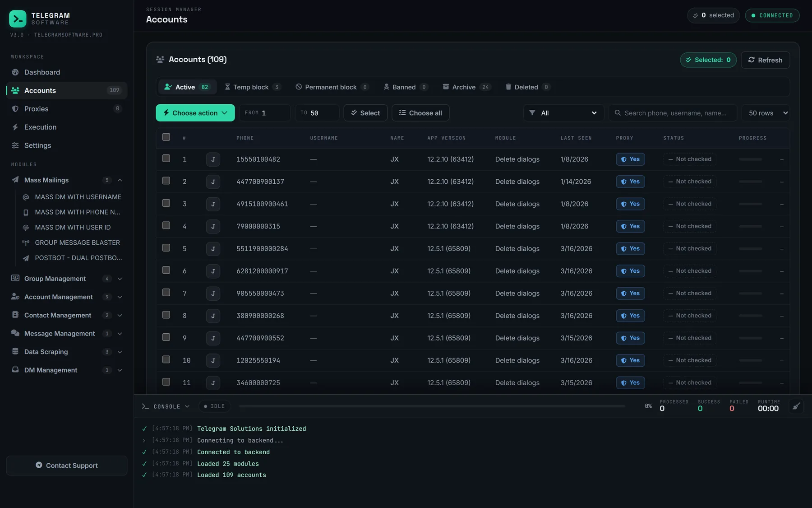Screen dimensions: 812x508
Task: Click the clear console broom icon
Action: [796, 406]
